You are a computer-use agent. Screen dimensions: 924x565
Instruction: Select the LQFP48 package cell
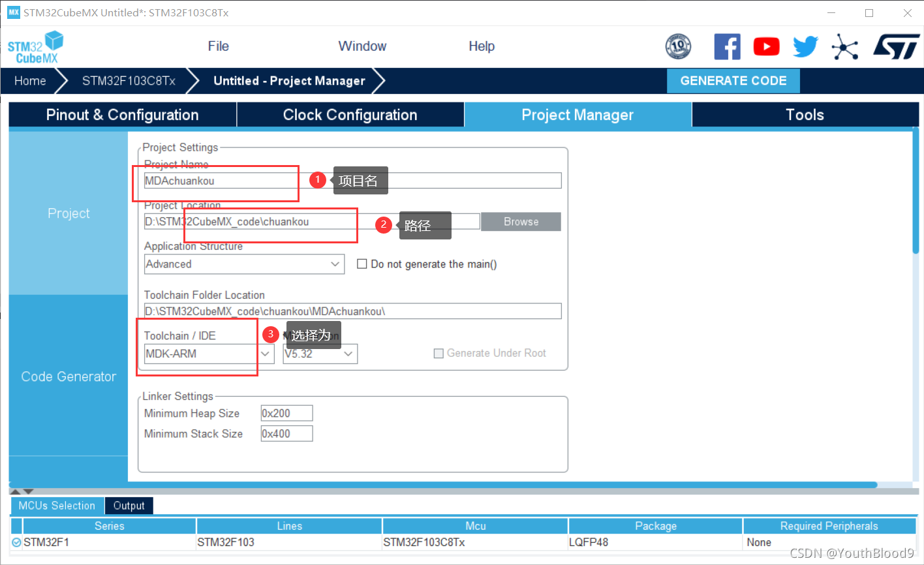(655, 542)
